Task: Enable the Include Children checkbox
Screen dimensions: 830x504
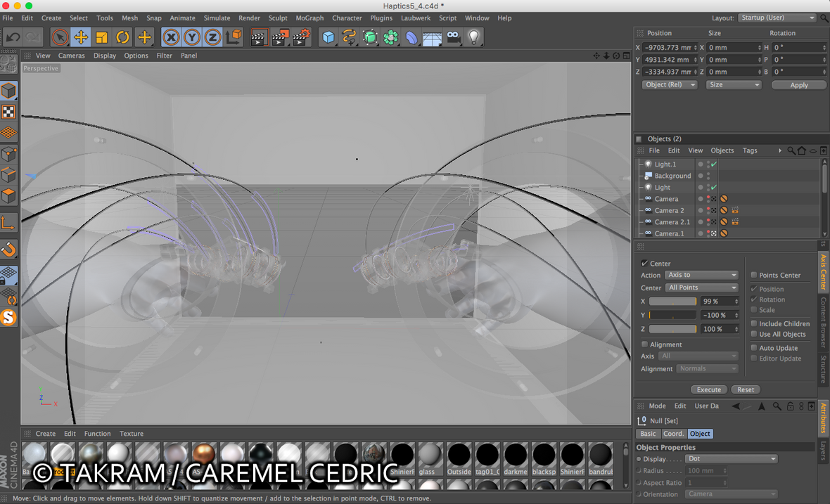Action: (754, 324)
